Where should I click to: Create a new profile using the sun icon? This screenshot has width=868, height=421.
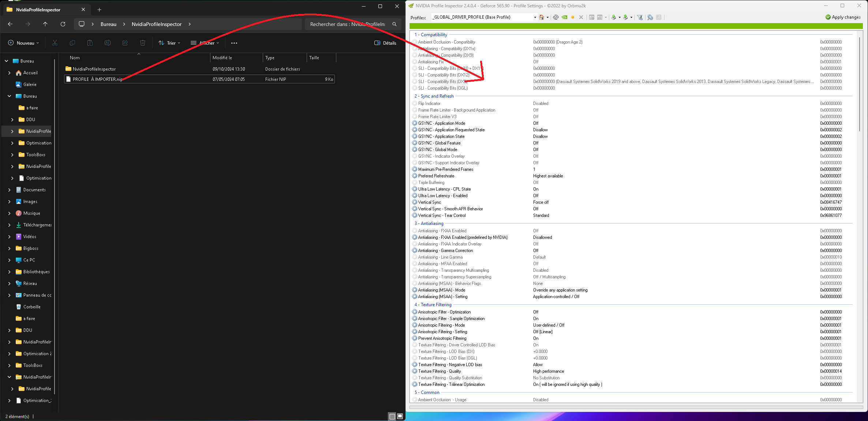(x=573, y=17)
